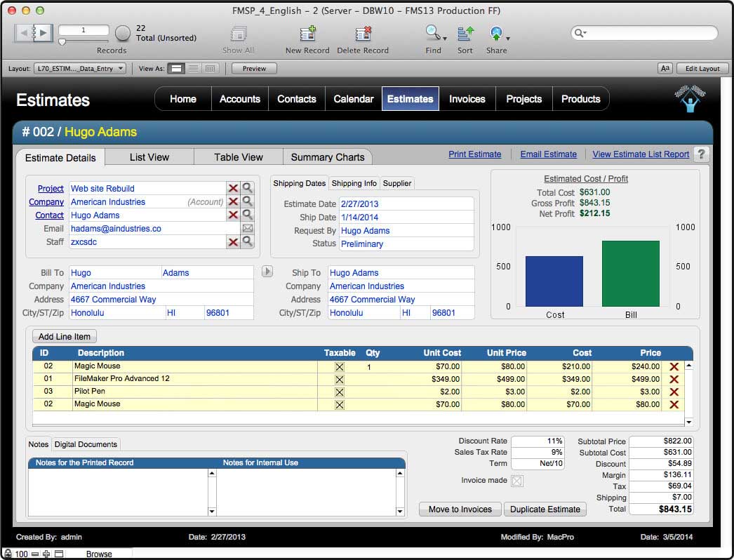Delete the Magic Mouse line priced $80.00
This screenshot has width=734, height=560.
[674, 404]
